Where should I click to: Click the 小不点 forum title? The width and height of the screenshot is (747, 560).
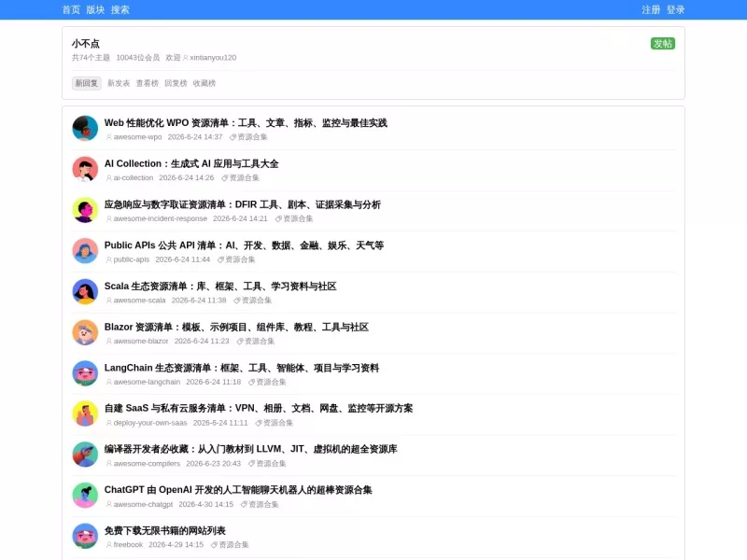coord(86,44)
